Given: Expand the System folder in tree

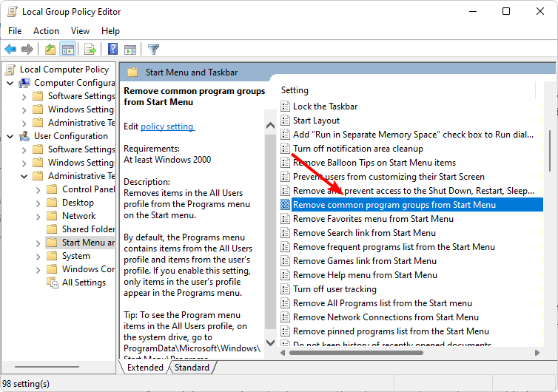Looking at the screenshot, I should coord(38,256).
